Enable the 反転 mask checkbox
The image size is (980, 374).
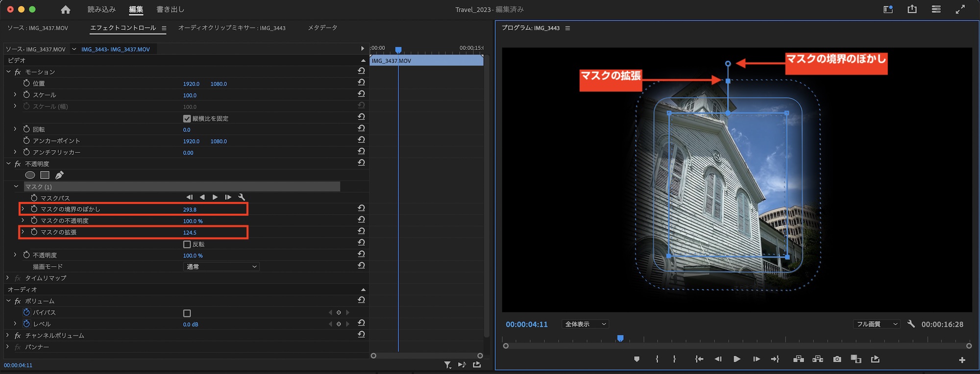[187, 244]
